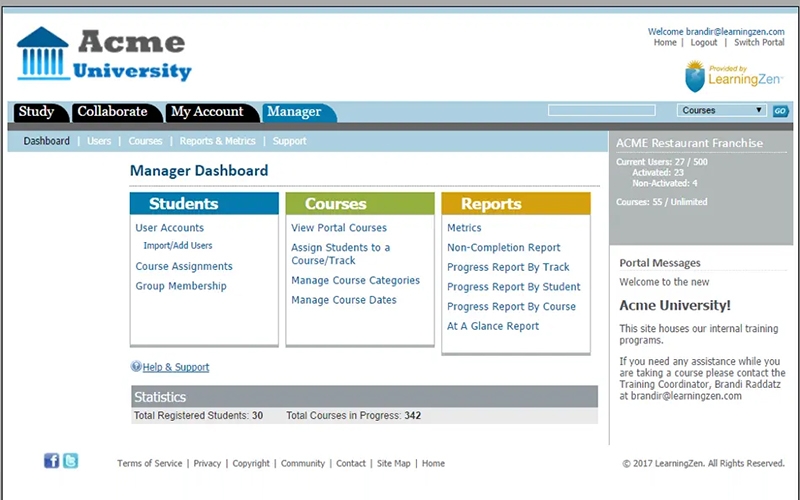Screen dimensions: 800x500
Task: Switch to the Study tab
Action: click(x=36, y=112)
